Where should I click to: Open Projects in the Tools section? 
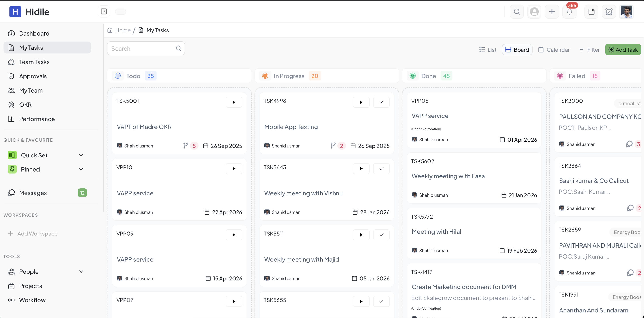47,286
